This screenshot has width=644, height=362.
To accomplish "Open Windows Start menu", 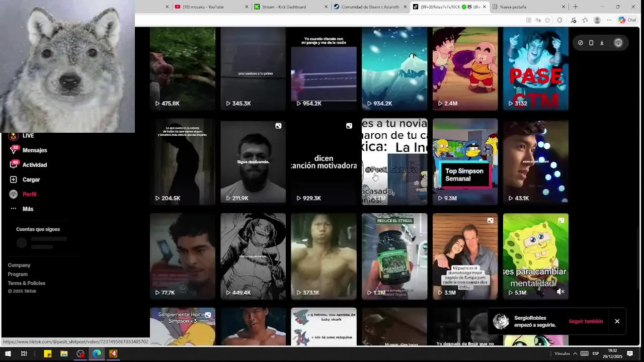I will point(8,354).
